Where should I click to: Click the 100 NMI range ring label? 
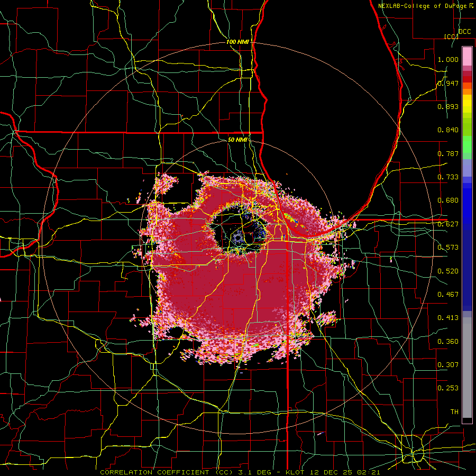(237, 42)
